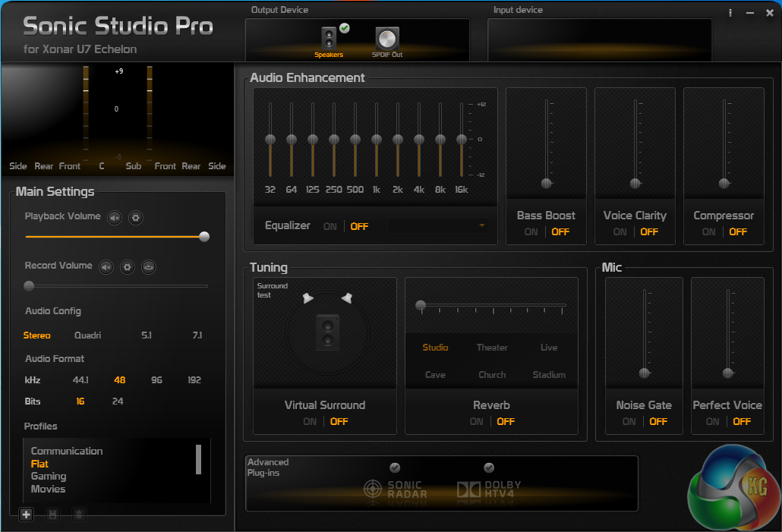Click the Sonic Radar plug-in logo
The height and width of the screenshot is (532, 782).
[x=395, y=490]
